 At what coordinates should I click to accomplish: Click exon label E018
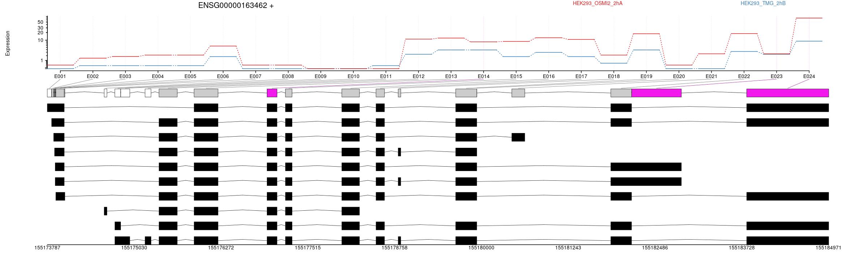point(614,76)
